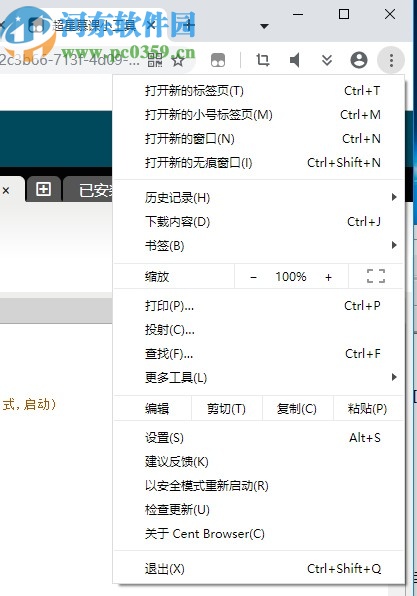Add a new tab with plus button

188,25
